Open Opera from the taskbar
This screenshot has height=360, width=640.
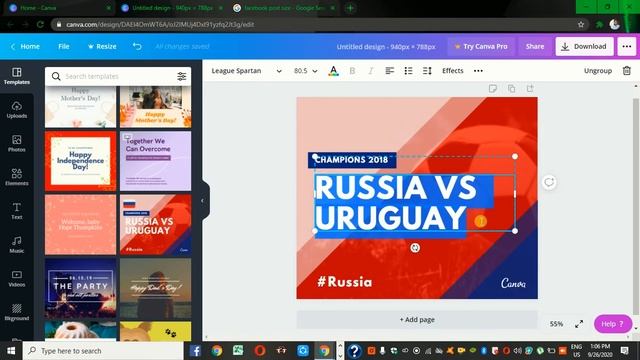pos(260,351)
